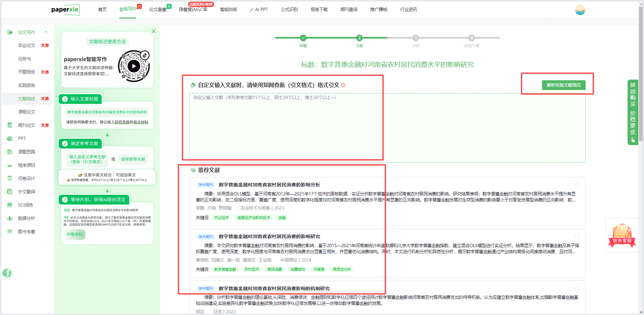
Task: Click step 1 标题 on progress bar
Action: pyautogui.click(x=303, y=38)
